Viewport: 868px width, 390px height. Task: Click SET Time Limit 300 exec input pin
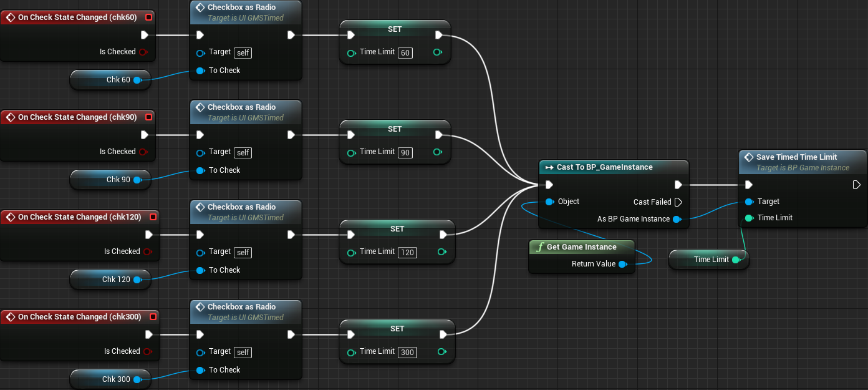pos(351,334)
